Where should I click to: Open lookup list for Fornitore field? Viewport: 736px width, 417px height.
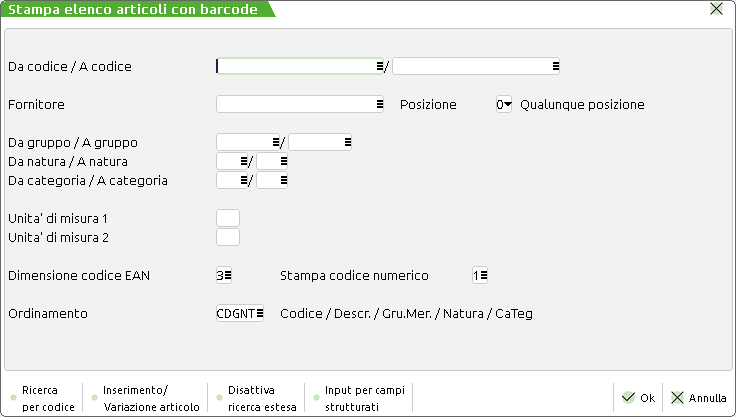(x=380, y=103)
